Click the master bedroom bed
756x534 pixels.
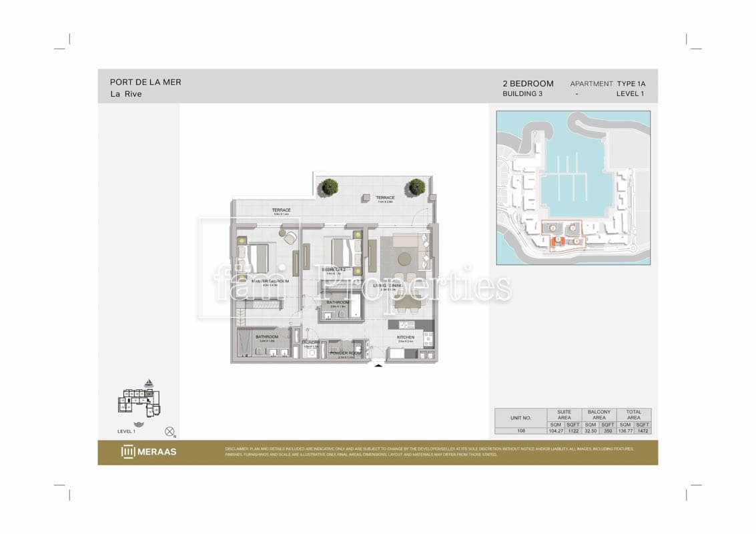pos(253,258)
